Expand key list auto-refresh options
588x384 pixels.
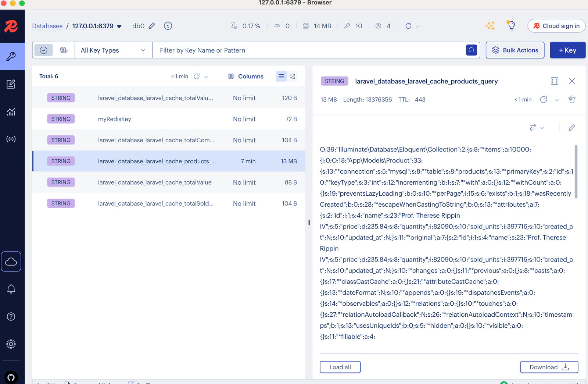pyautogui.click(x=206, y=77)
